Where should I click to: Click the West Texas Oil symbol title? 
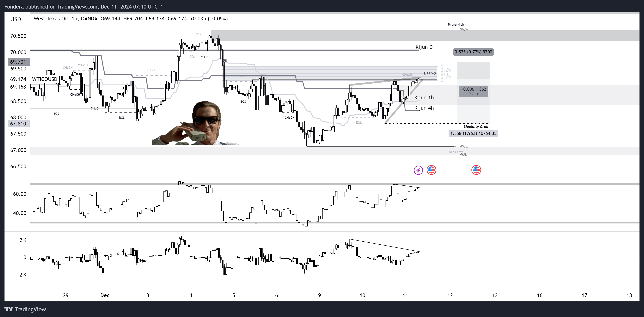coord(51,18)
